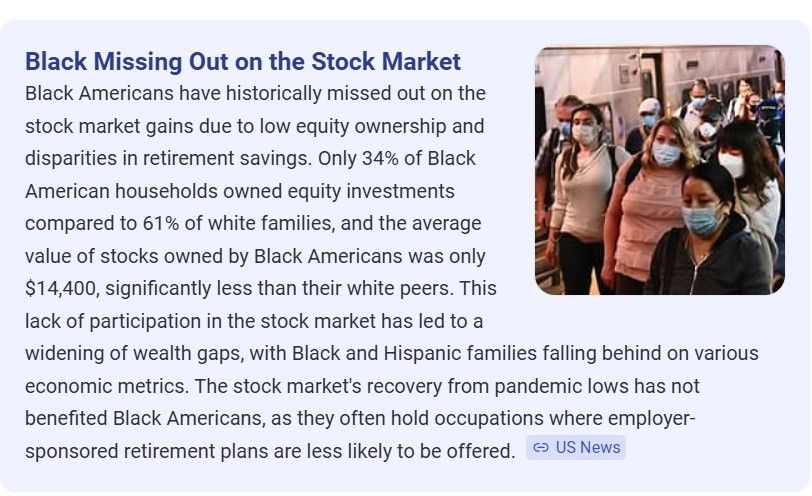Click the woman in the dark hoodie in the photo
This screenshot has height=496, width=812.
point(709,233)
